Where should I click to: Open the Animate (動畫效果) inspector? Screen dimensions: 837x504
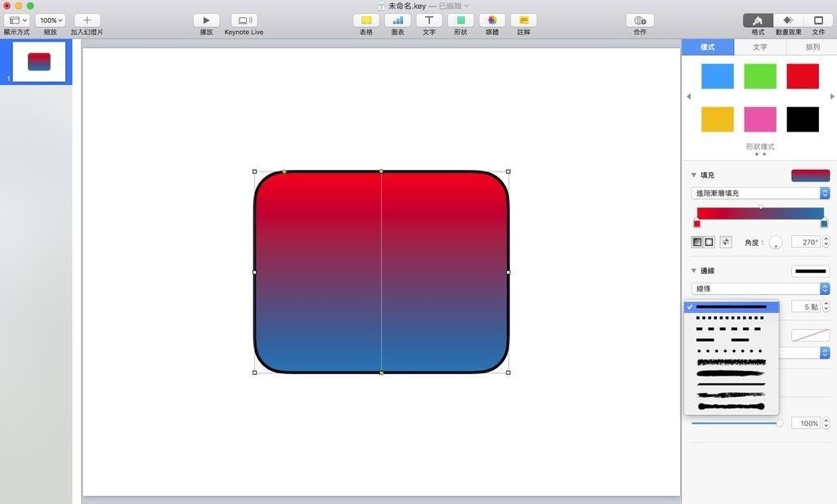(x=787, y=20)
